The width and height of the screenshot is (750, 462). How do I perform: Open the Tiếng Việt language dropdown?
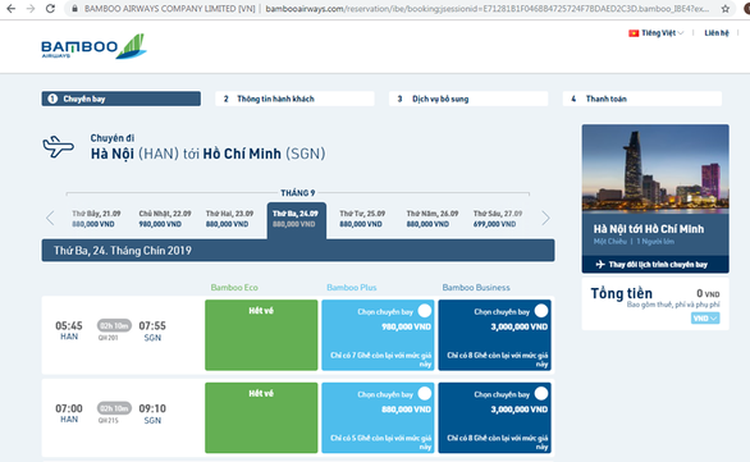pyautogui.click(x=663, y=33)
